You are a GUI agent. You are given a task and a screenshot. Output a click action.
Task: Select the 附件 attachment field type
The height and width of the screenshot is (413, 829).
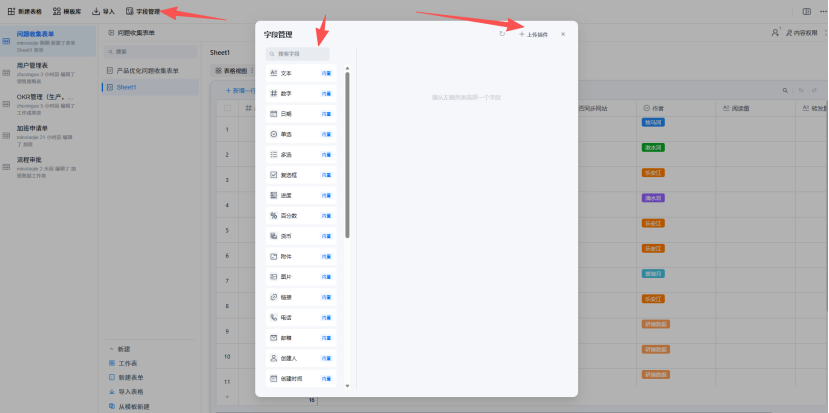click(x=301, y=256)
